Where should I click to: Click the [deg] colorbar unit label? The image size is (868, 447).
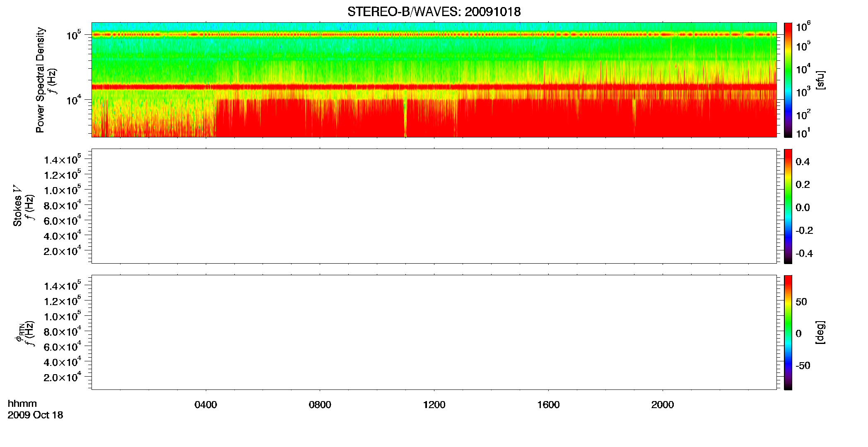[x=820, y=332]
